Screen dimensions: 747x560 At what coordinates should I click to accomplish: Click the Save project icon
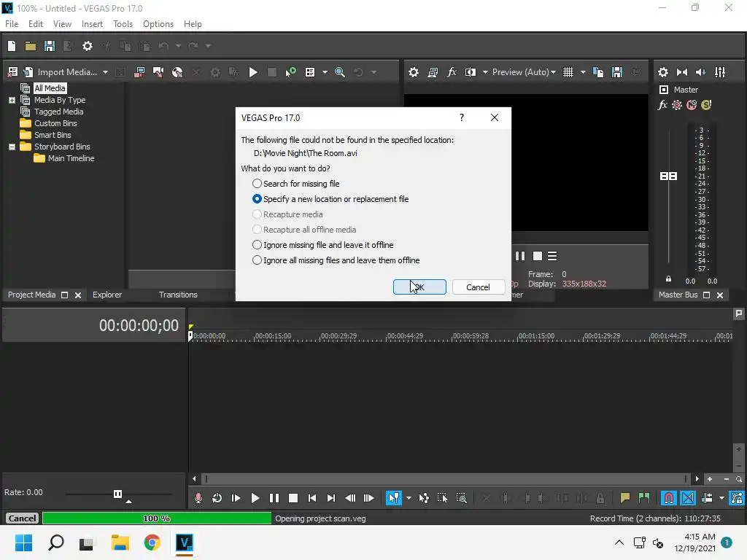(x=49, y=46)
